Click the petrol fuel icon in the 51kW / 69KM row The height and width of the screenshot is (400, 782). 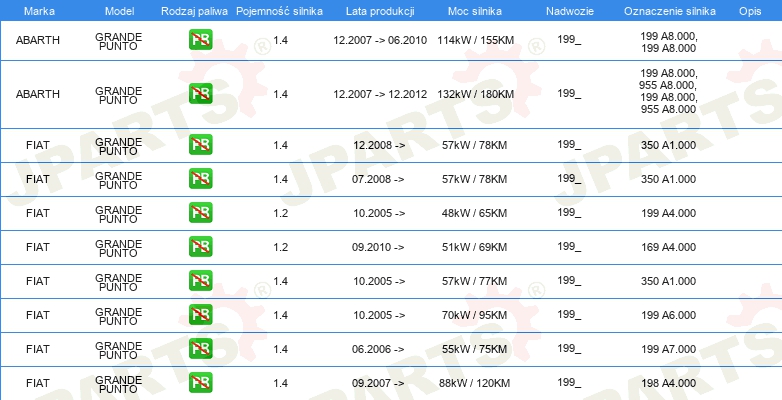(x=200, y=246)
